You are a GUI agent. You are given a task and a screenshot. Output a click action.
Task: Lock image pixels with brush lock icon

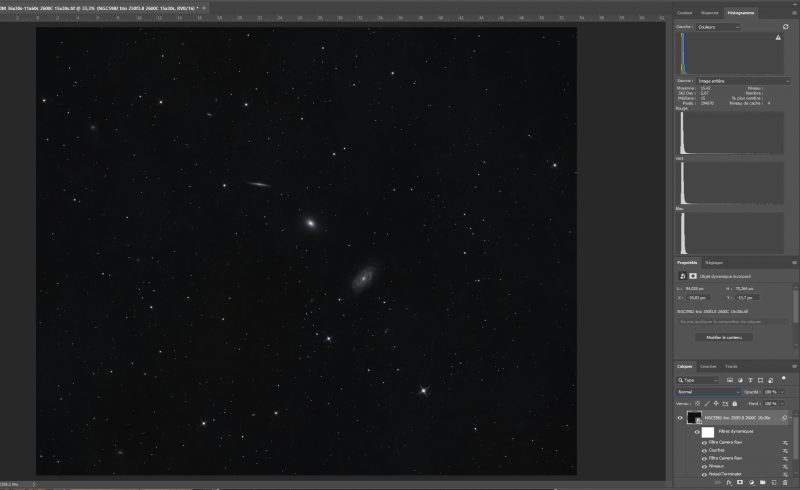(x=707, y=403)
